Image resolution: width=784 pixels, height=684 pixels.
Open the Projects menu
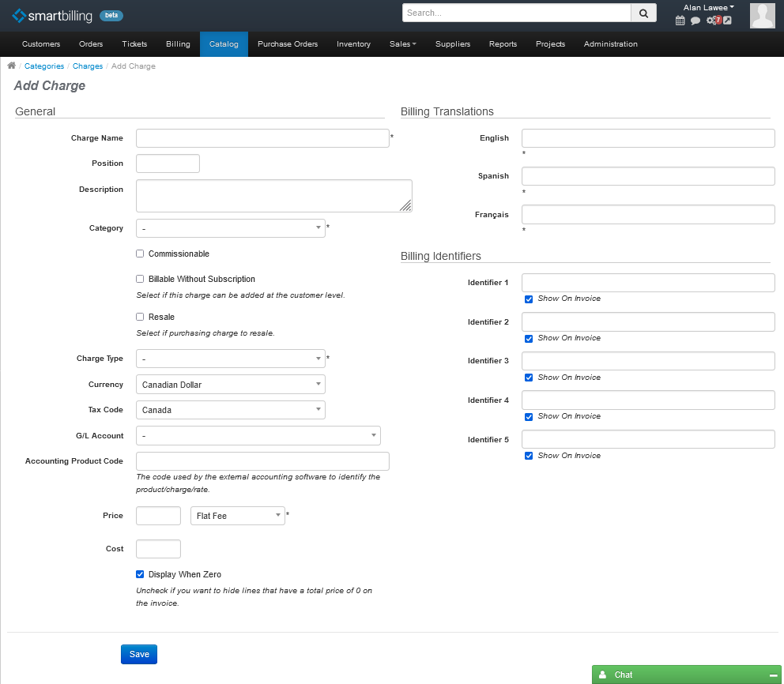(x=551, y=44)
